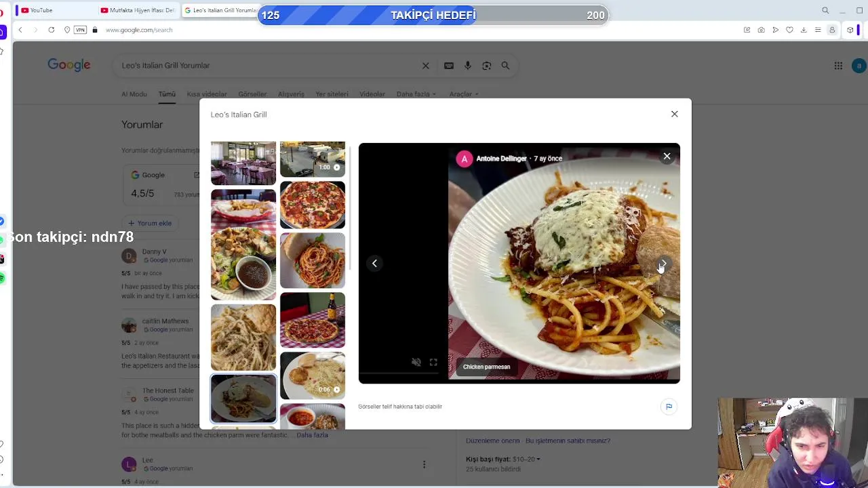Close the Leo's Italian Grill photo dialog

click(674, 114)
